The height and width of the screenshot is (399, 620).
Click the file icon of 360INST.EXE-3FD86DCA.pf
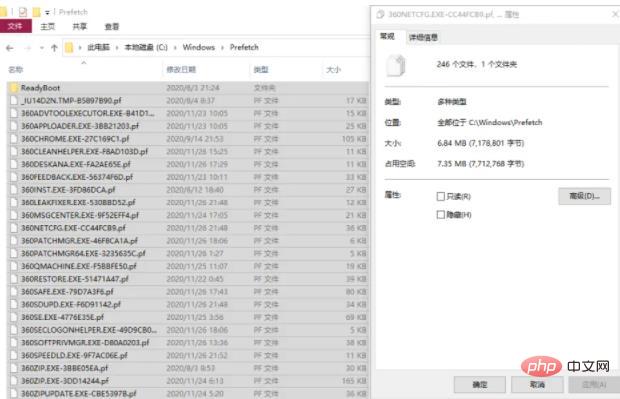coord(14,190)
